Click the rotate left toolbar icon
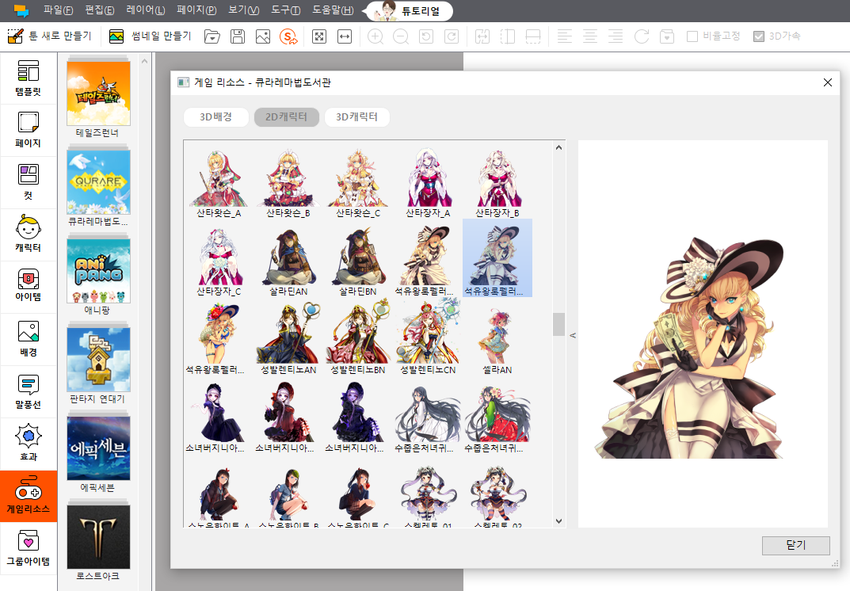Image resolution: width=850 pixels, height=591 pixels. (426, 36)
